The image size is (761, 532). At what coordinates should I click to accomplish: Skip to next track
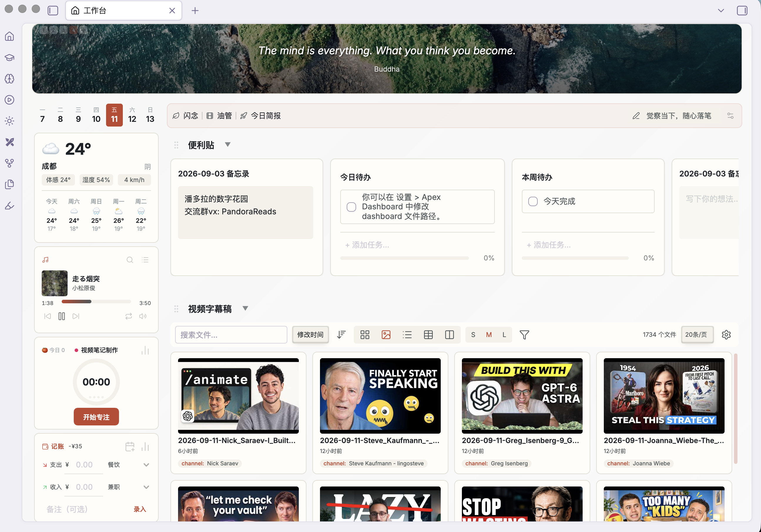click(76, 316)
